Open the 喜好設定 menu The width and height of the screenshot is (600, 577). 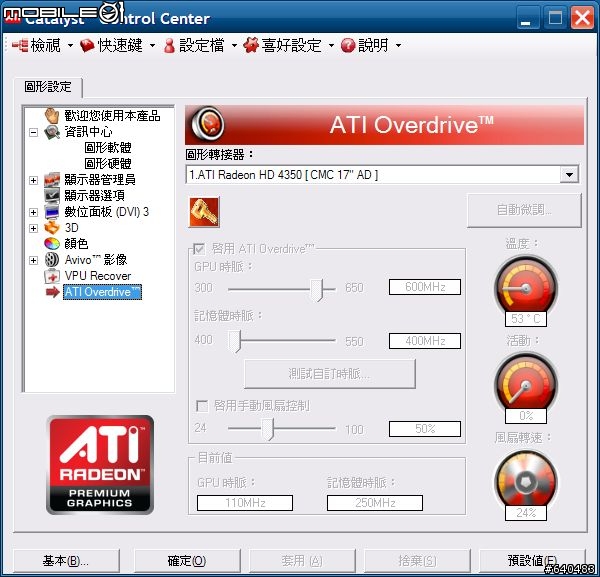(289, 45)
